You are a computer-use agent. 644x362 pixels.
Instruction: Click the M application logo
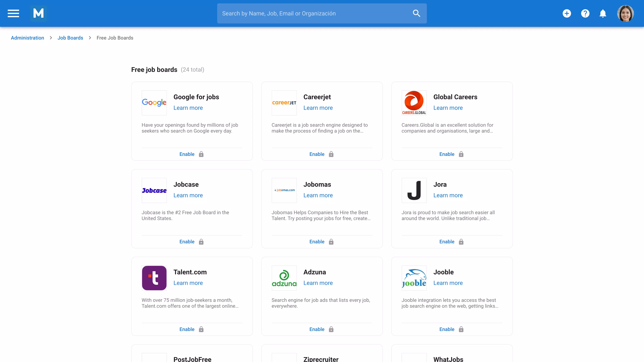pos(39,13)
